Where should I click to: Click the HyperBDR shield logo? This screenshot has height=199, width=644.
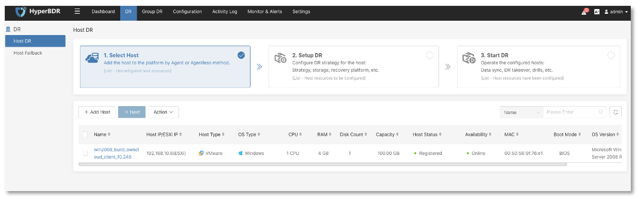tap(20, 11)
